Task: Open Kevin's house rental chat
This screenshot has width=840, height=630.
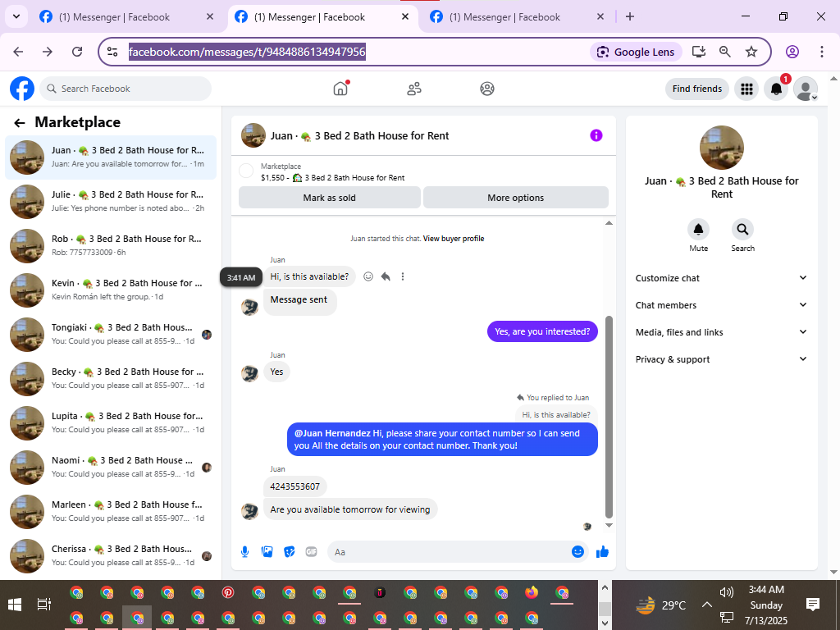Action: [x=111, y=290]
